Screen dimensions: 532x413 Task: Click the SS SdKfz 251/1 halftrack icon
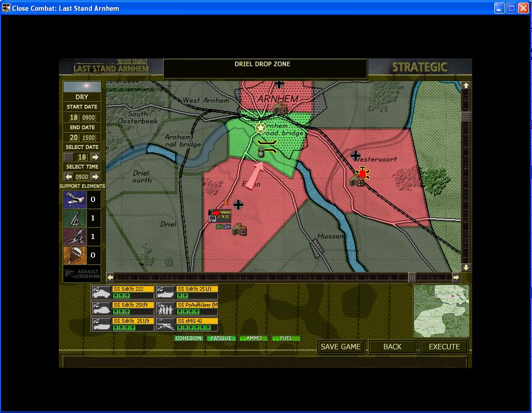(165, 292)
